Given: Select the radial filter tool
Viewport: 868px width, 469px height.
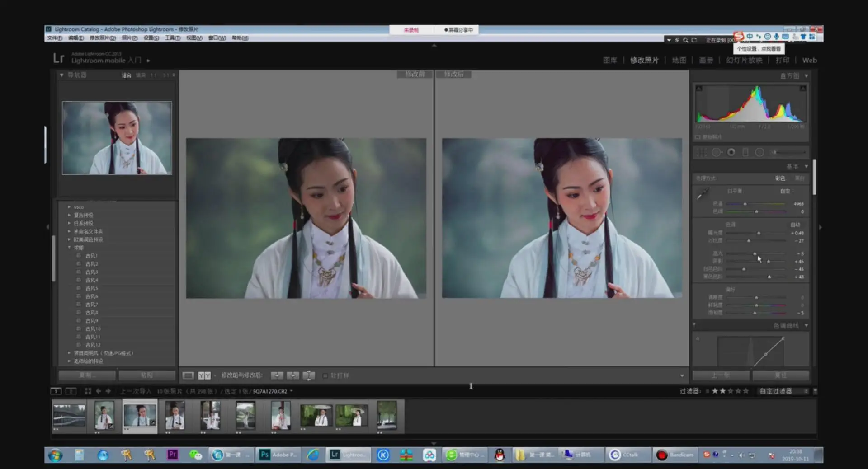Looking at the screenshot, I should (x=760, y=152).
